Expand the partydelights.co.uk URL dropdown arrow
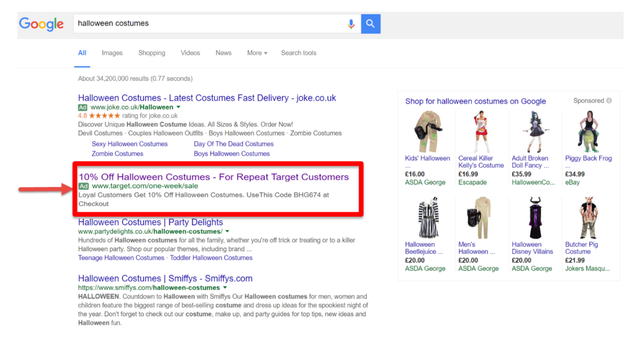Image resolution: width=644 pixels, height=338 pixels. tap(227, 232)
